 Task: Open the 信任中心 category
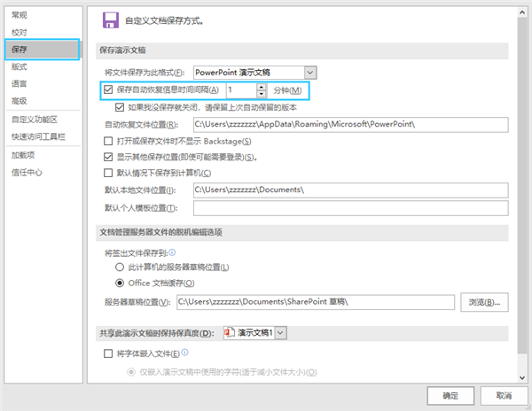[x=27, y=172]
